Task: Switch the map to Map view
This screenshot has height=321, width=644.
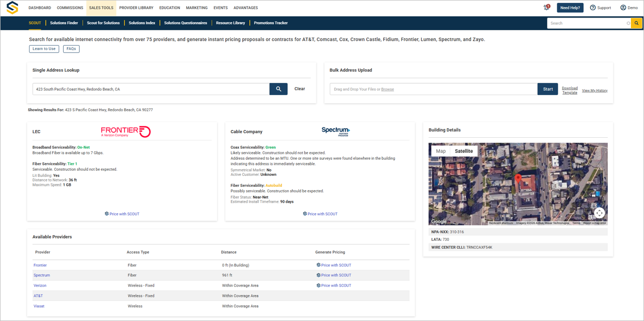Action: point(441,151)
